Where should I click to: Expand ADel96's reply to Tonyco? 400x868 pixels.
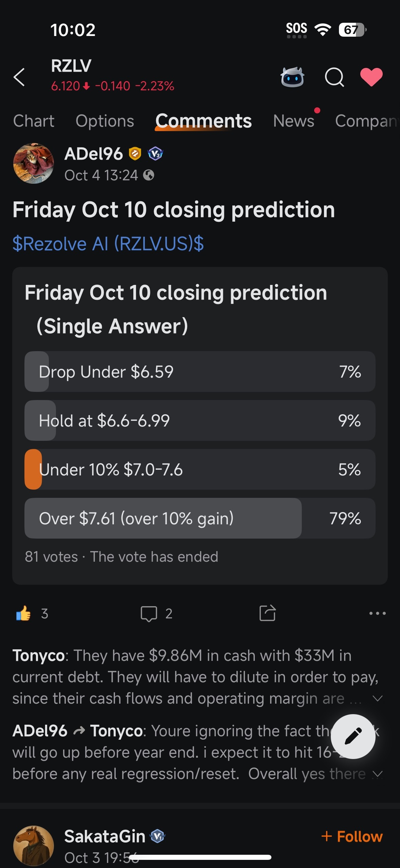pyautogui.click(x=377, y=774)
